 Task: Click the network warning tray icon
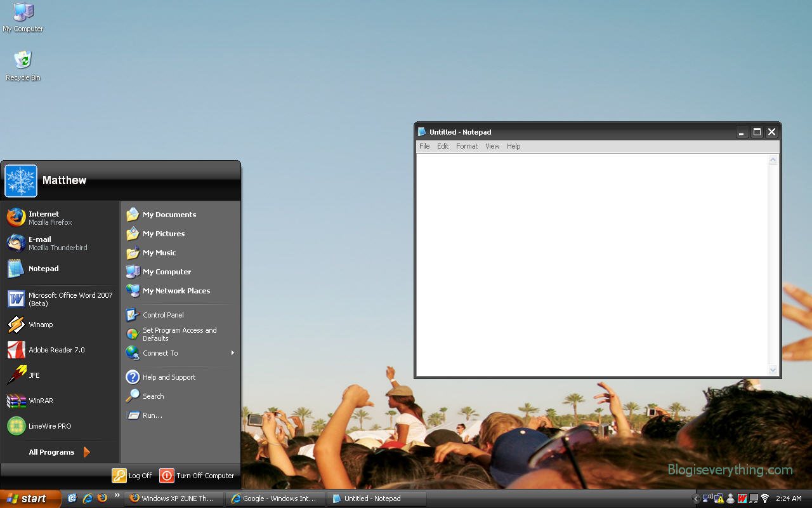719,499
